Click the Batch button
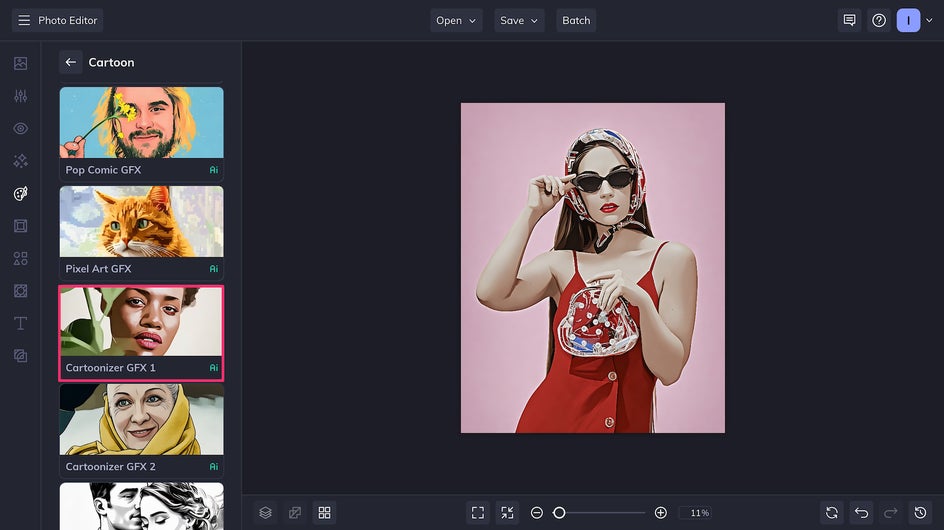Image resolution: width=944 pixels, height=530 pixels. [x=576, y=20]
